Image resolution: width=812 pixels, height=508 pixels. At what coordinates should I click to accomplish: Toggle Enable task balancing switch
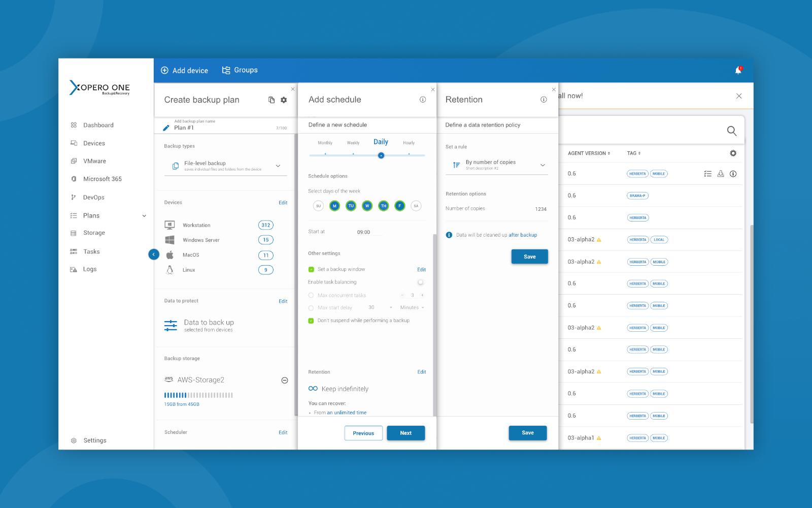[420, 282]
